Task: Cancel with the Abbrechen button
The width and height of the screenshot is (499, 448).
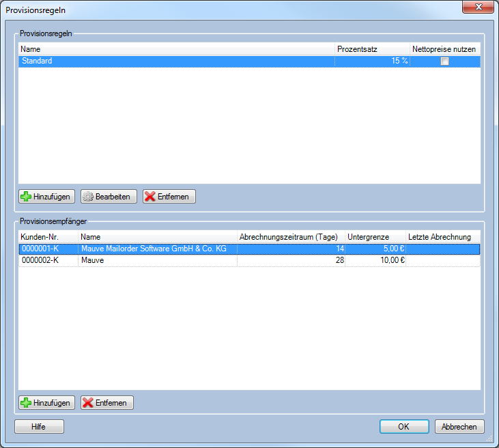Action: click(x=459, y=426)
